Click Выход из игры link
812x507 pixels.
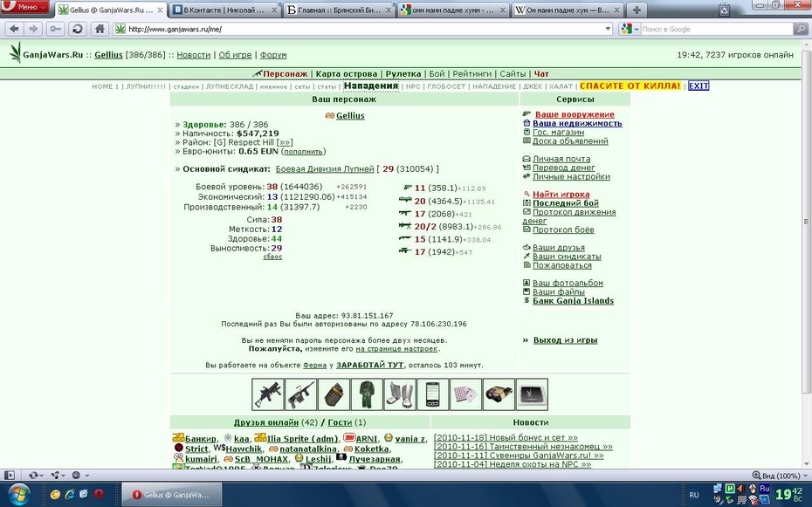(565, 340)
